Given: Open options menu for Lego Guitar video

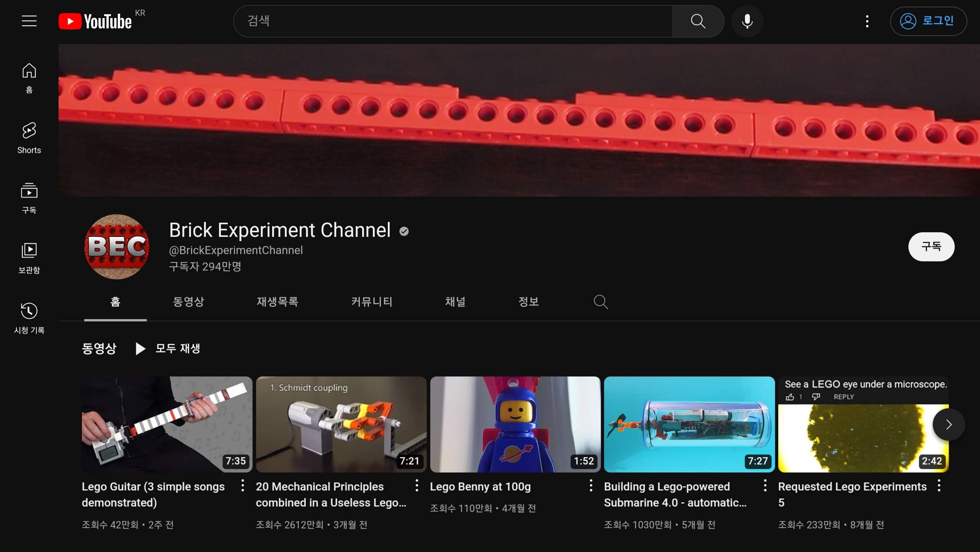Looking at the screenshot, I should tap(242, 486).
